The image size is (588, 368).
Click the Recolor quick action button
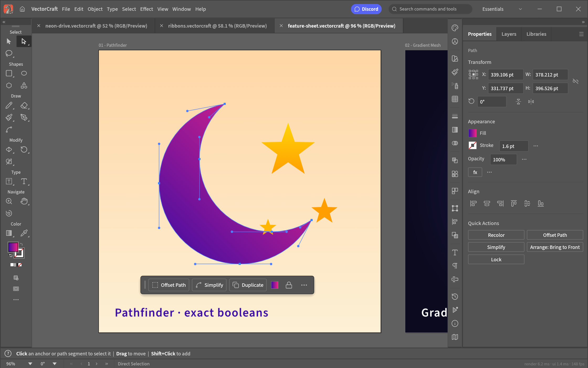[x=496, y=235]
